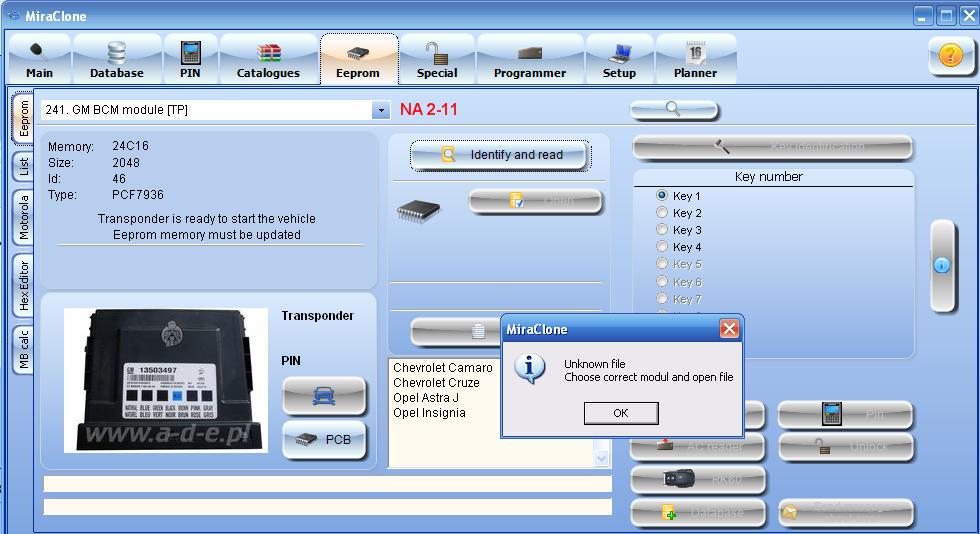Click the Pin button with calculator icon
The image size is (980, 534).
845,414
